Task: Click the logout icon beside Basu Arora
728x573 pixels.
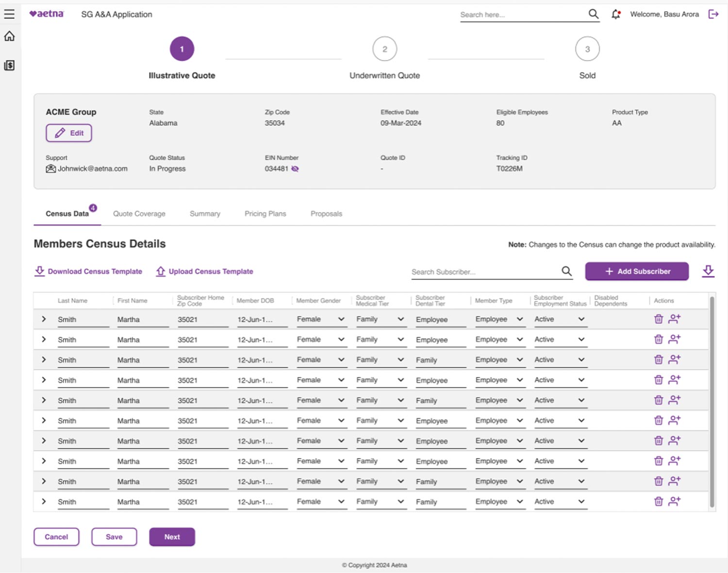Action: [x=713, y=14]
